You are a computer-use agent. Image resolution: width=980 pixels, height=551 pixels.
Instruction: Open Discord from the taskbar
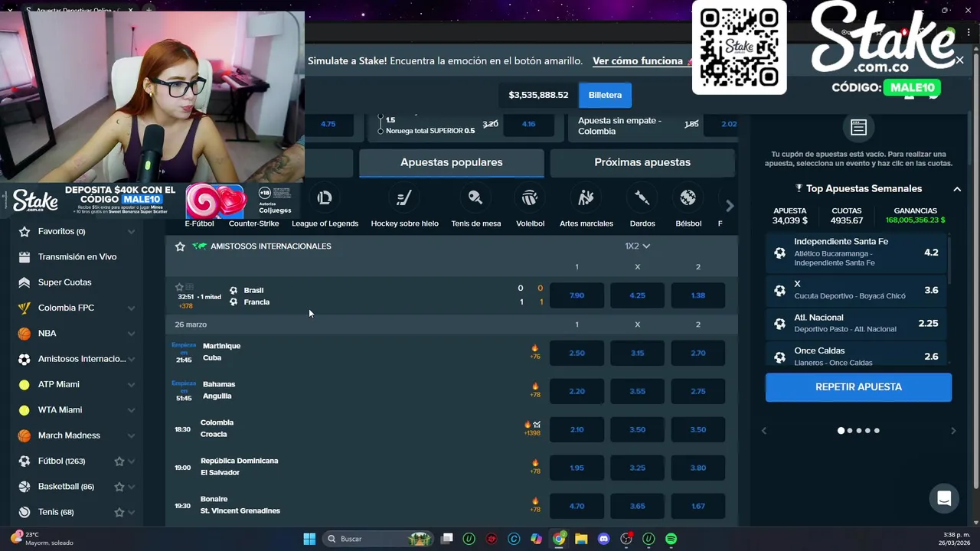(603, 539)
